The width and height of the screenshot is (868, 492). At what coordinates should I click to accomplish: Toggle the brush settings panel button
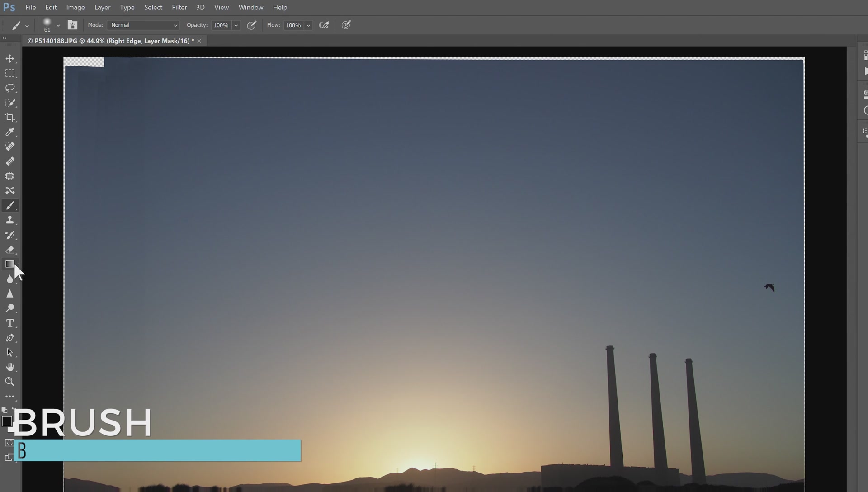(72, 25)
